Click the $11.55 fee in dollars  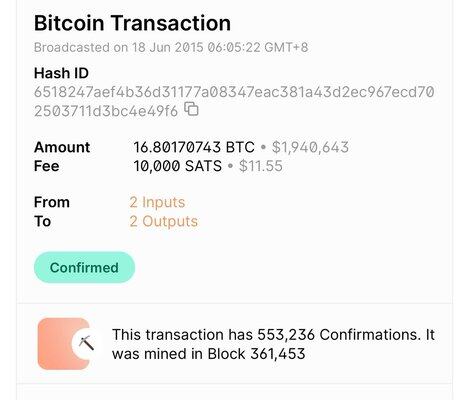coord(261,166)
